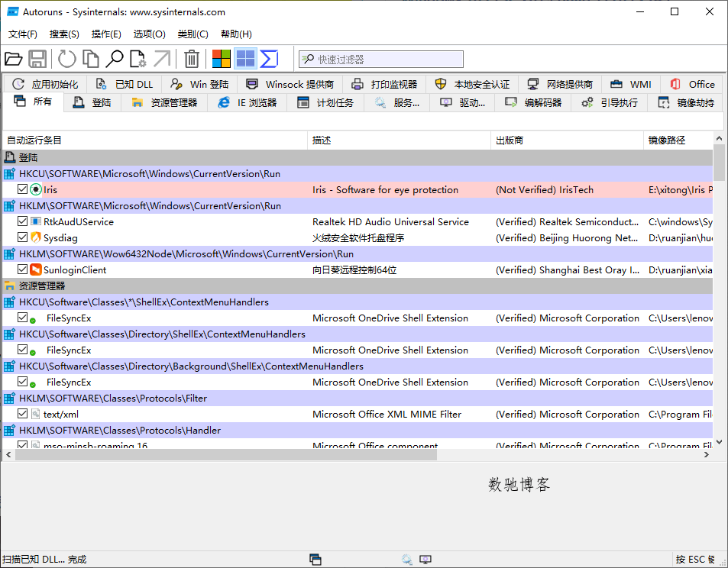Click the Jump to entry arrow icon
This screenshot has width=728, height=568.
click(162, 59)
